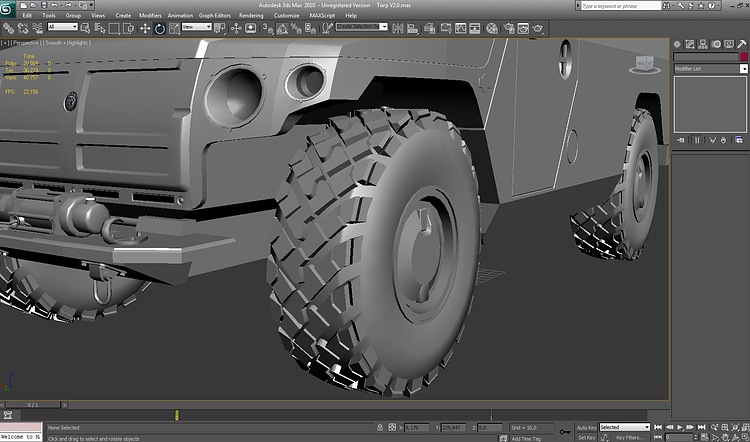The image size is (750, 442).
Task: Play the animation
Action: [x=680, y=427]
